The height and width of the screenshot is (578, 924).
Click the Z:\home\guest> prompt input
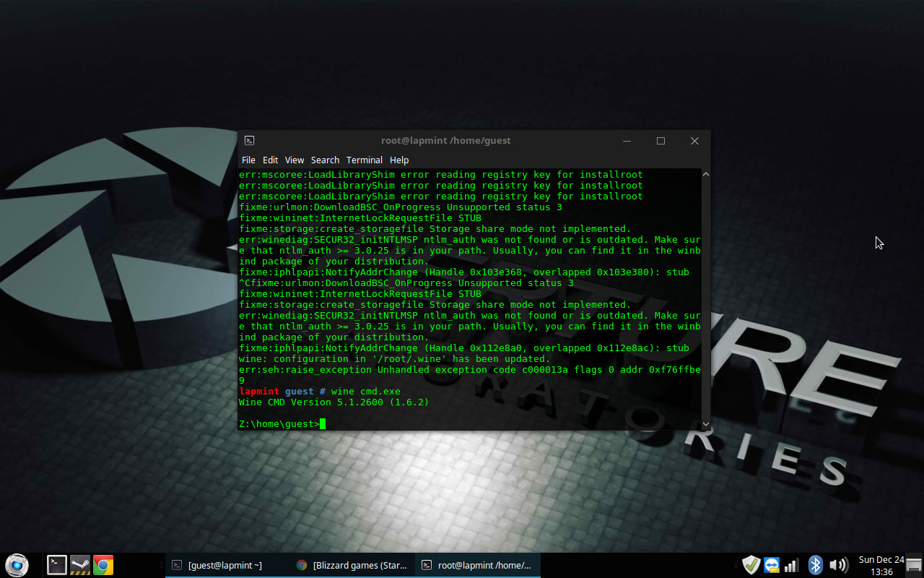282,424
